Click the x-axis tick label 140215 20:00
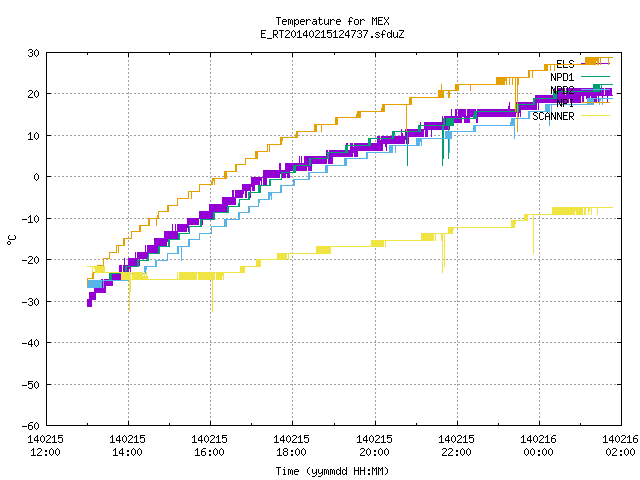This screenshot has width=640, height=480. coord(374,446)
